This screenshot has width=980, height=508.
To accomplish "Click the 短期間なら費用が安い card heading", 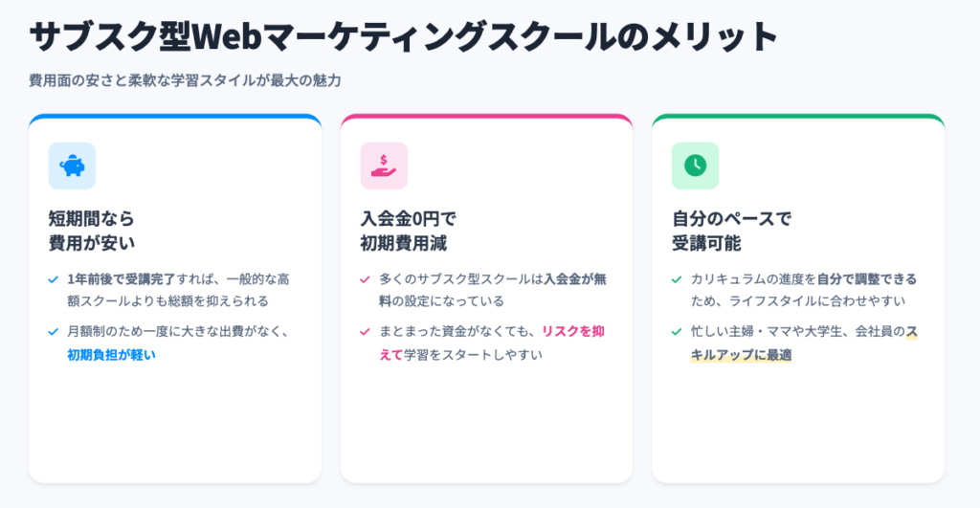I will (x=92, y=231).
